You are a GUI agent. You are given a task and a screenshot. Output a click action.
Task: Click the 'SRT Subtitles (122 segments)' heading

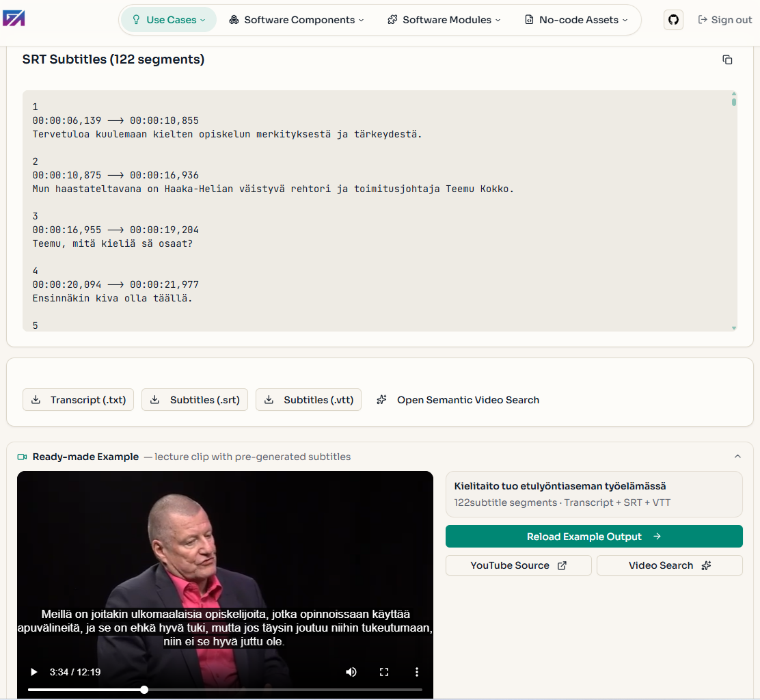113,59
